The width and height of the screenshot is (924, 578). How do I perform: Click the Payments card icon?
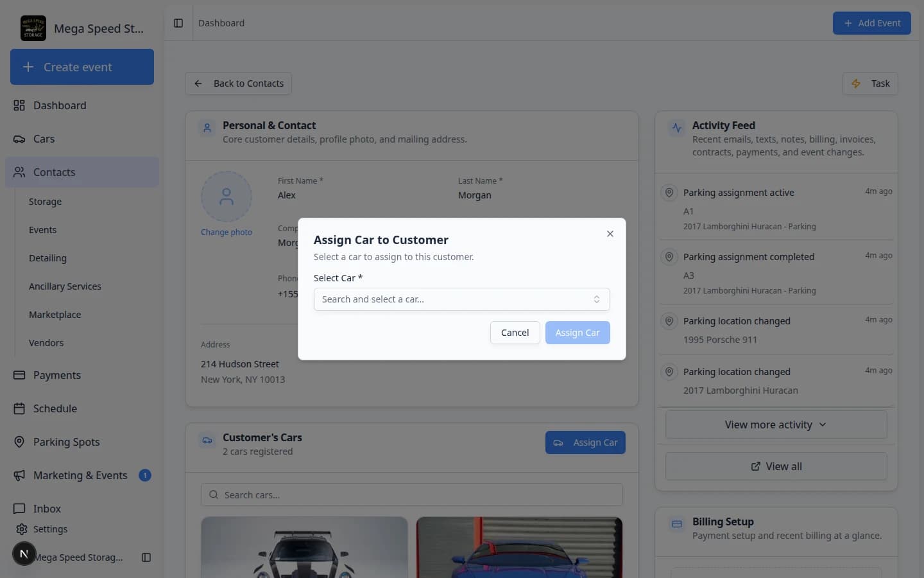[19, 375]
